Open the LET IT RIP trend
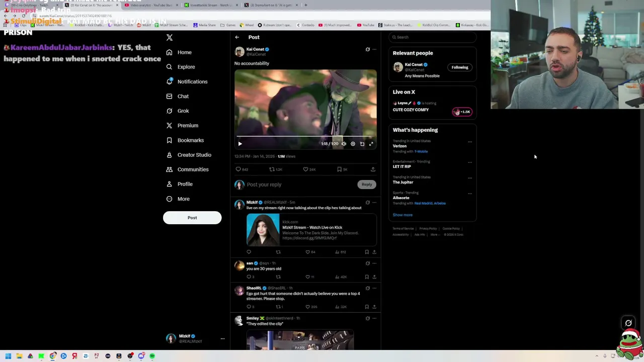 [402, 166]
